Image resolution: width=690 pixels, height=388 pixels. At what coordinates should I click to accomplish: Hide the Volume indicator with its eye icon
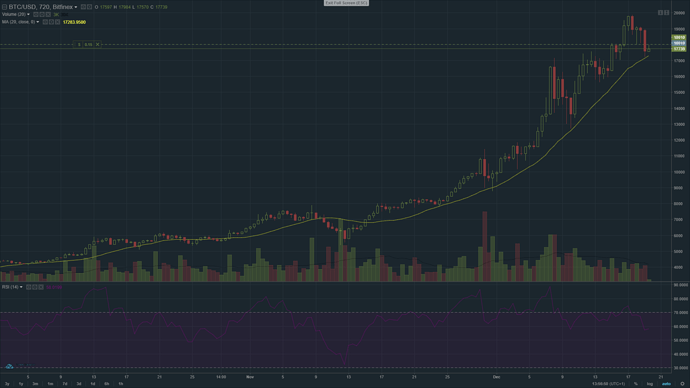[36, 15]
